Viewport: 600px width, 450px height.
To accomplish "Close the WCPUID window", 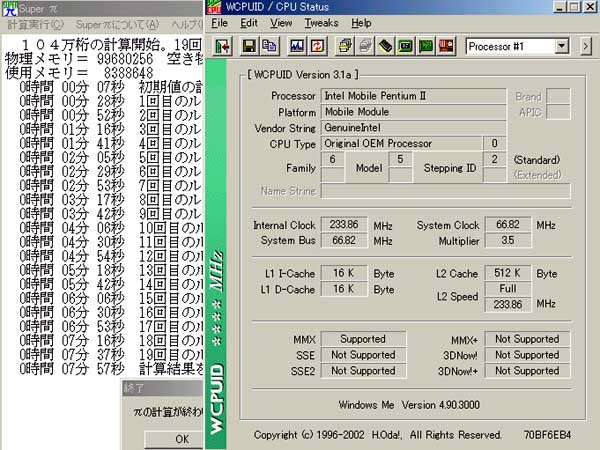I will 590,7.
